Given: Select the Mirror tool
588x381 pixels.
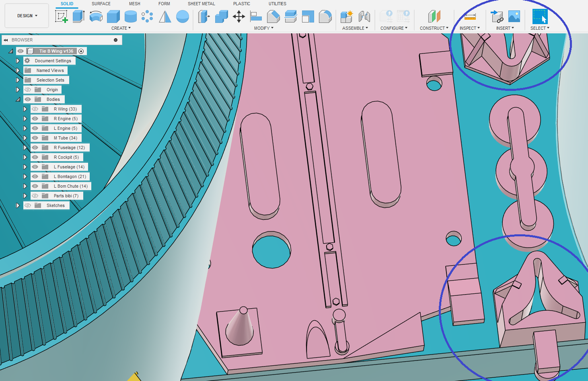Looking at the screenshot, I should 165,16.
